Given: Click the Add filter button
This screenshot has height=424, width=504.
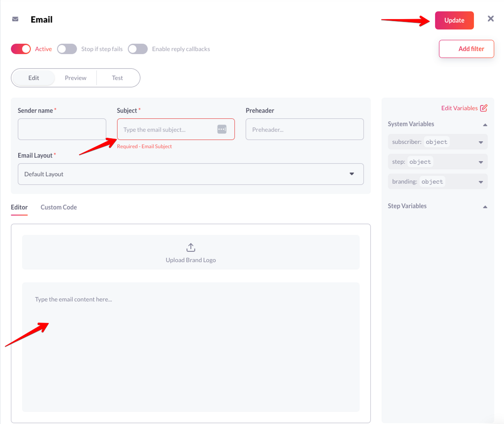Looking at the screenshot, I should click(x=466, y=49).
